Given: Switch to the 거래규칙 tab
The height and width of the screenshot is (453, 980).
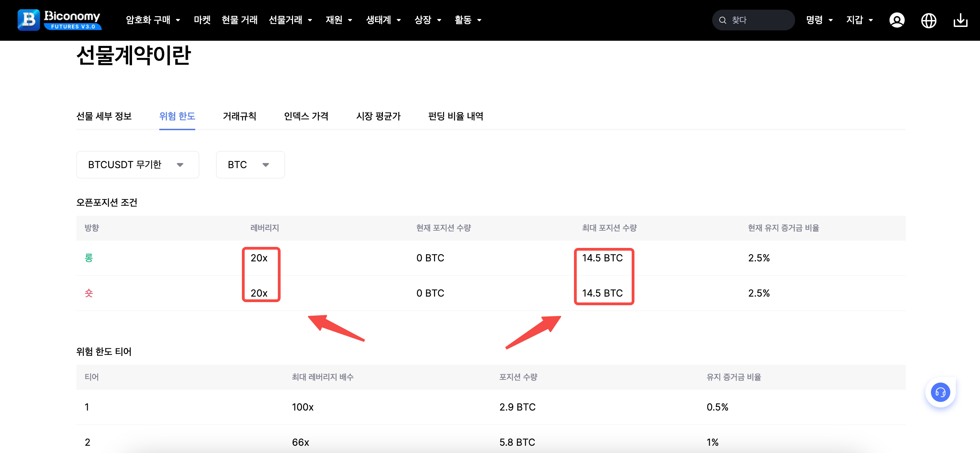Looking at the screenshot, I should click(x=240, y=116).
